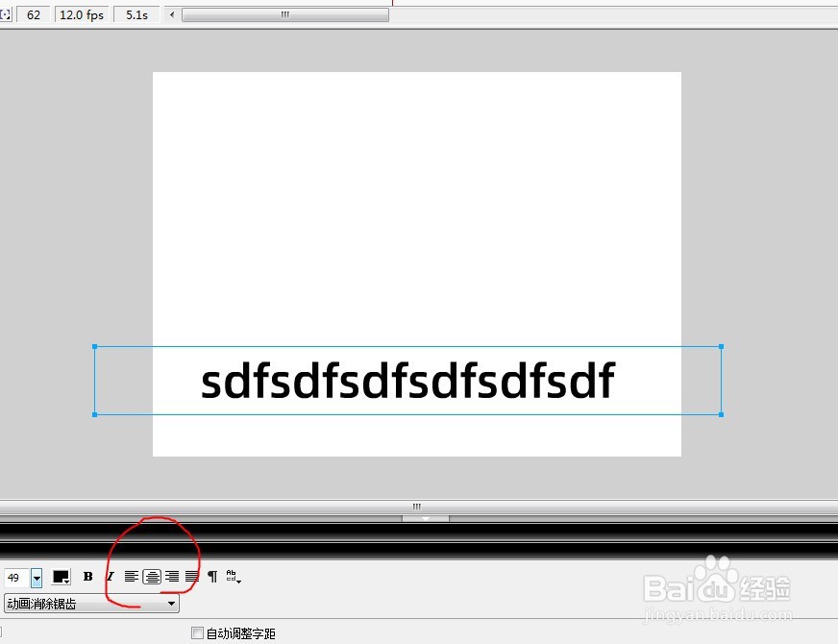Select right text alignment
This screenshot has height=644, width=838.
[x=173, y=577]
